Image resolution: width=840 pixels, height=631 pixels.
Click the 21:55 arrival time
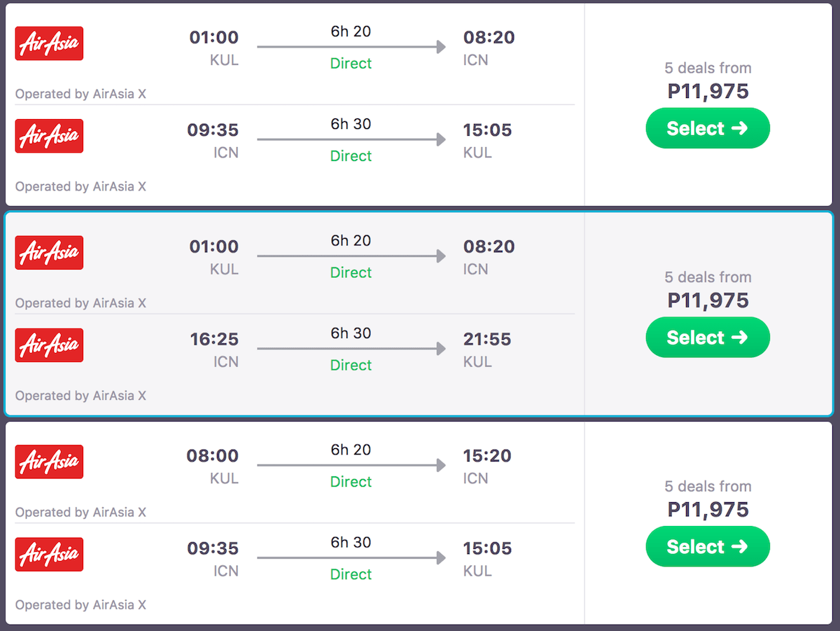point(487,340)
